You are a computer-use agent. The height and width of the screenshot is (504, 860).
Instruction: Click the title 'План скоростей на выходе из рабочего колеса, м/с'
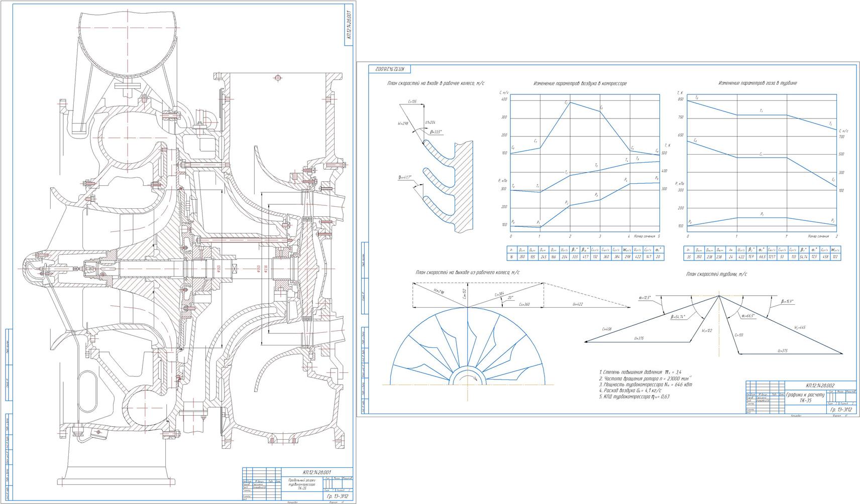coord(468,272)
